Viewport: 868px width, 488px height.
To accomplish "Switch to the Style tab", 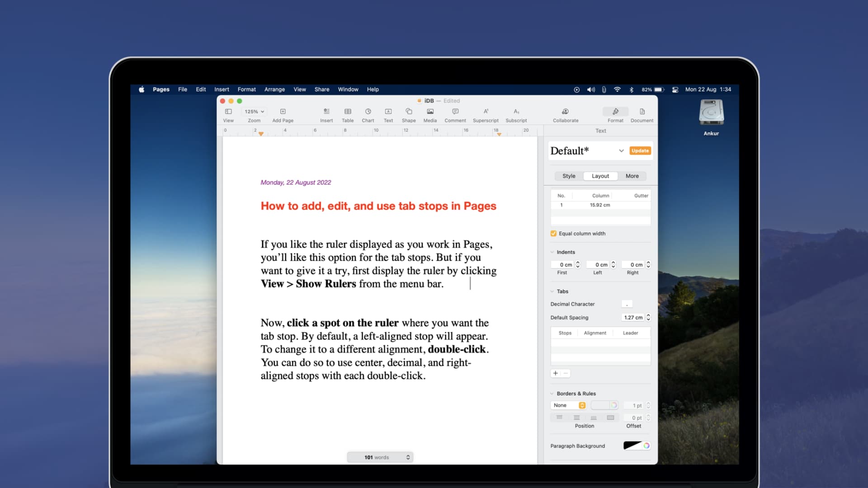I will (569, 176).
